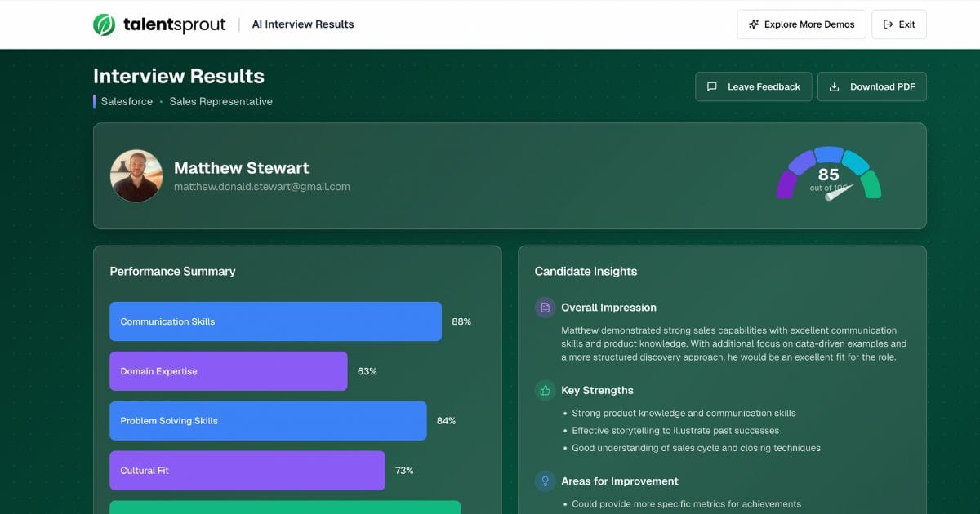Click the 88% value

(461, 321)
